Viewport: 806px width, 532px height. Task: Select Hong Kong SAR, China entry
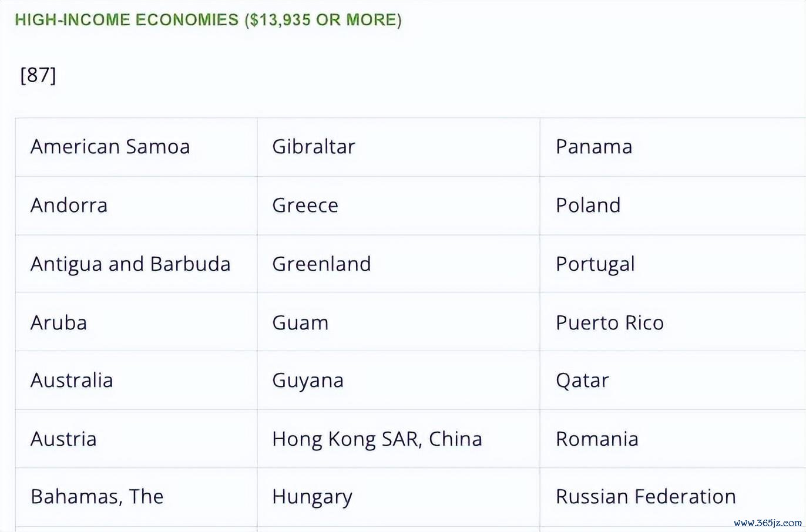(x=398, y=439)
